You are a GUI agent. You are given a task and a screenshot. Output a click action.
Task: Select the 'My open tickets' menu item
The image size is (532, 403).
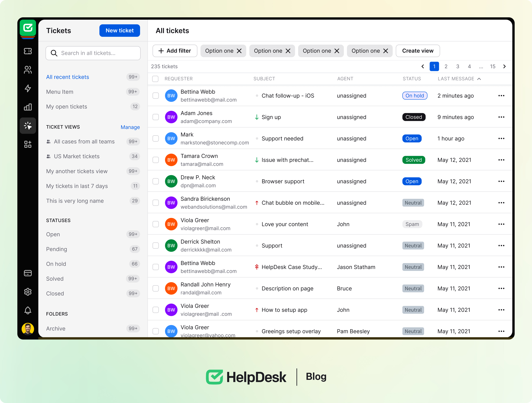coord(67,107)
